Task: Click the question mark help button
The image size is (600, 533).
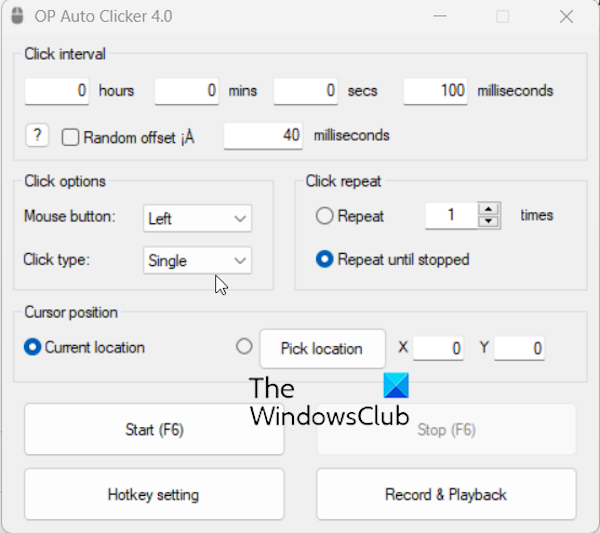Action: 36,136
